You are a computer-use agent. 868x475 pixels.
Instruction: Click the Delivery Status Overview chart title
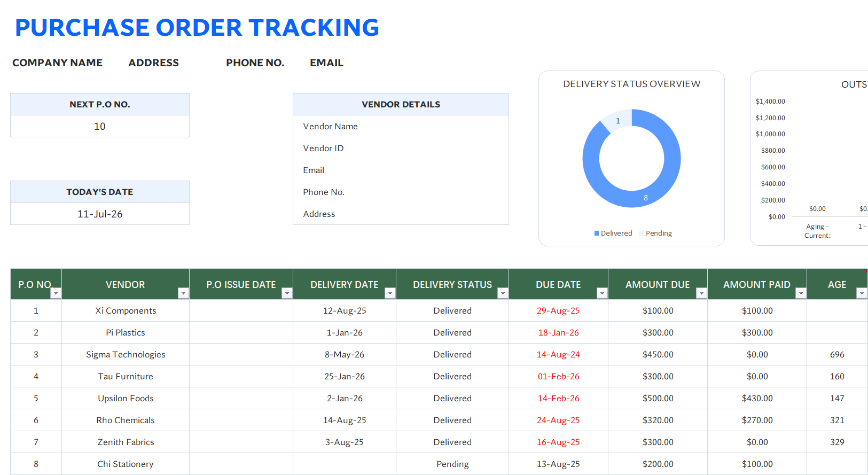(632, 84)
